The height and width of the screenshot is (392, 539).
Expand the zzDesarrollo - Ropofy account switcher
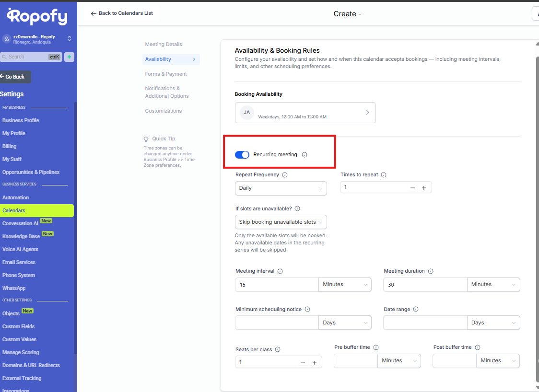(x=69, y=39)
